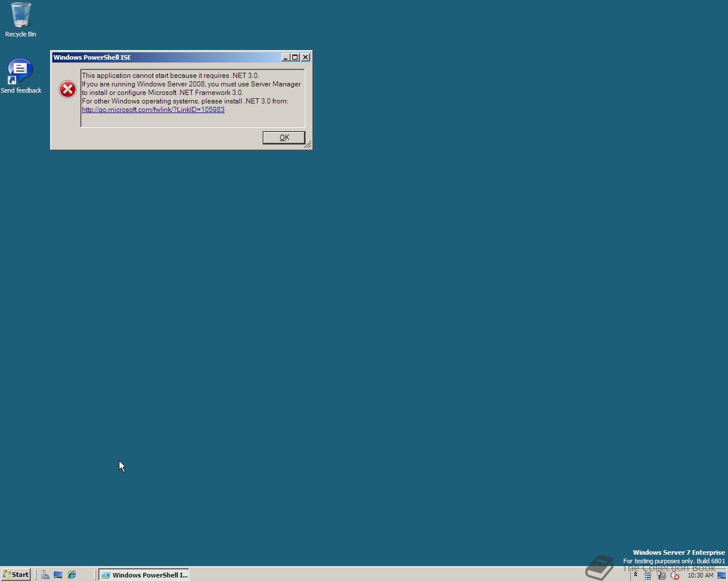Viewport: 728px width, 582px height.
Task: Click the show desktop quick launch icon
Action: tap(58, 575)
